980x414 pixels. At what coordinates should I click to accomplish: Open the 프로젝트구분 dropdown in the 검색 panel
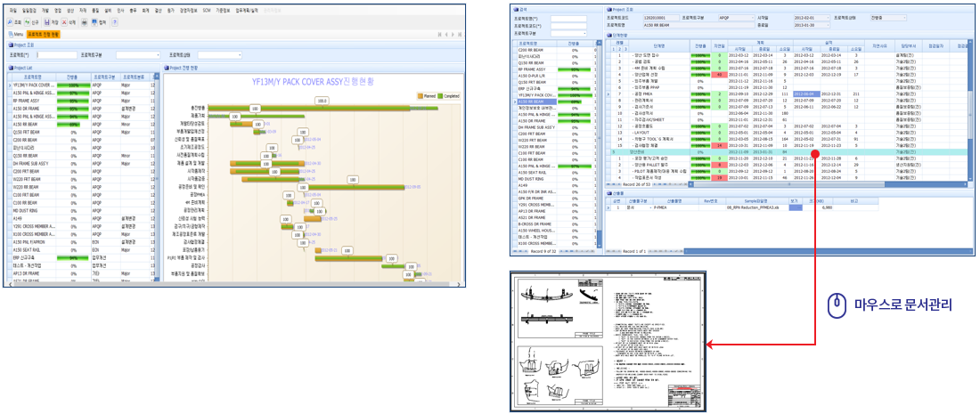[584, 33]
